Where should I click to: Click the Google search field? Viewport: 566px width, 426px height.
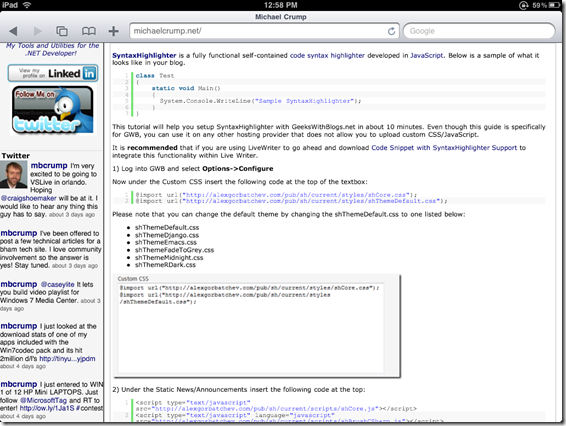[x=479, y=31]
